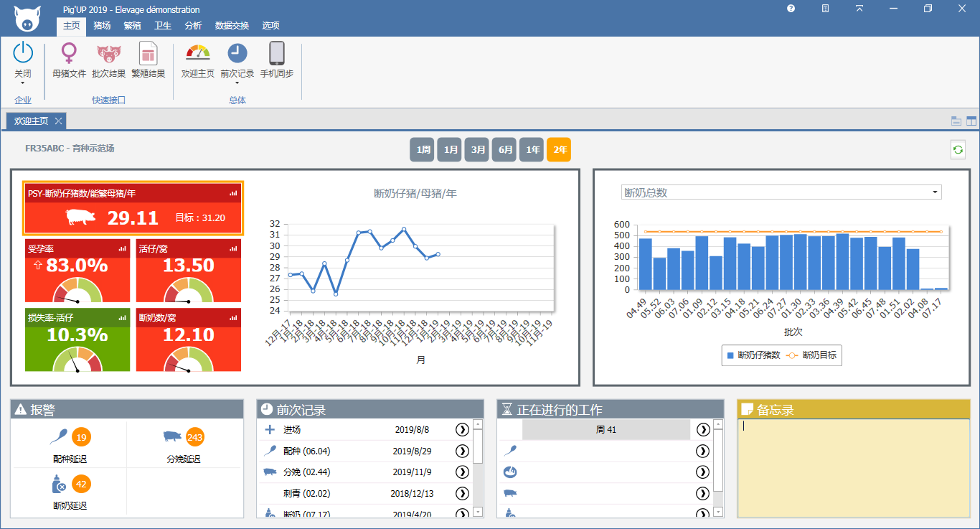Click the date 2019/11/9
The image size is (980, 529).
pyautogui.click(x=413, y=472)
